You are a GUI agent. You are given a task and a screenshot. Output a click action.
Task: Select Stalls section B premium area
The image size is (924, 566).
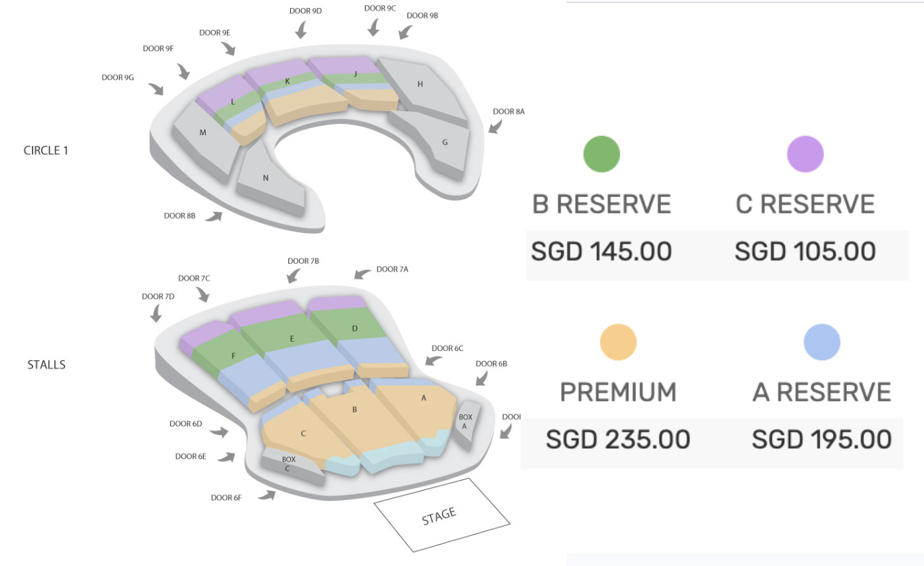(x=359, y=420)
